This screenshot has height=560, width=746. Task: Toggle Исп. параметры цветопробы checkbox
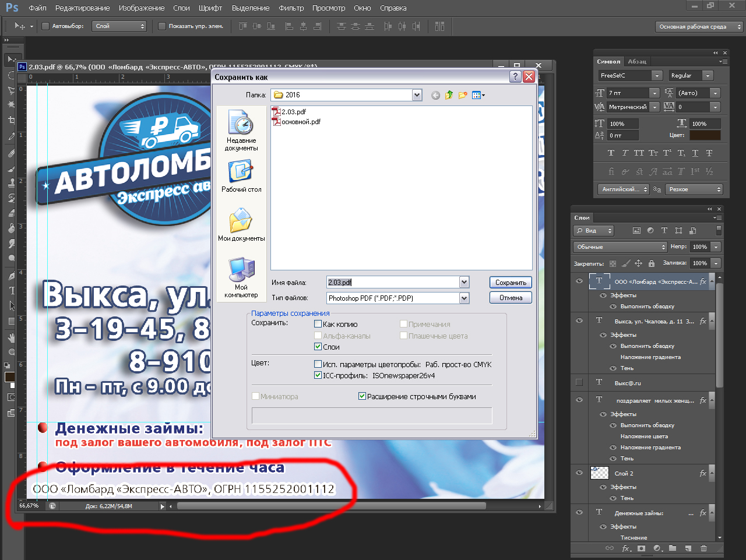pyautogui.click(x=318, y=364)
